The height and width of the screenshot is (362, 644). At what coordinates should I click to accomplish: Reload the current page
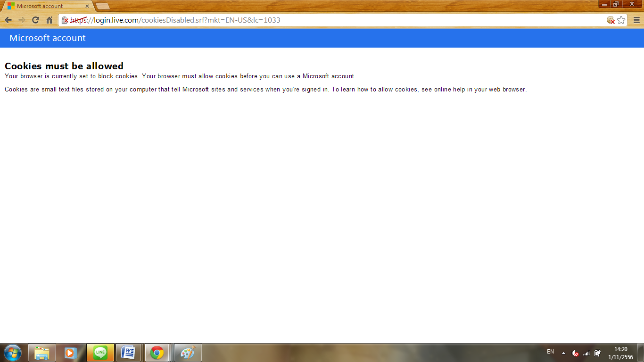pos(35,20)
